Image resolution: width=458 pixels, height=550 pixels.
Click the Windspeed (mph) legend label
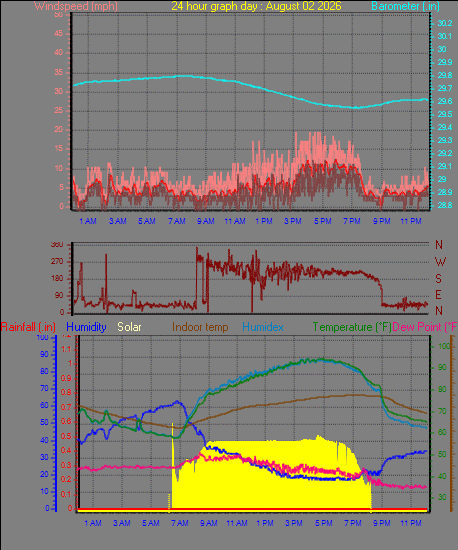(76, 6)
